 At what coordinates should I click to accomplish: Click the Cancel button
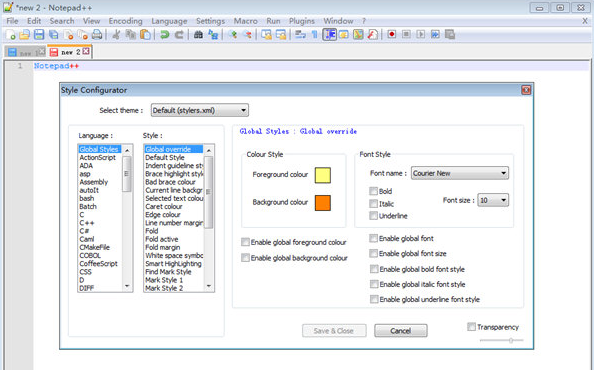point(401,331)
